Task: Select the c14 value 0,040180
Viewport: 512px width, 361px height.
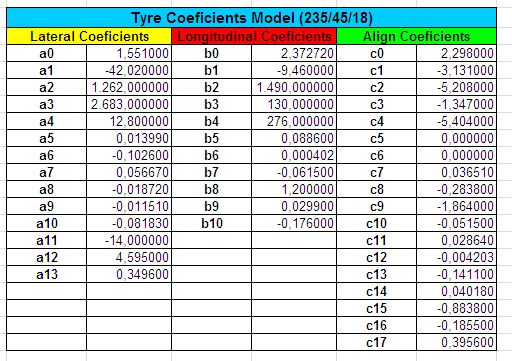Action: [456, 291]
